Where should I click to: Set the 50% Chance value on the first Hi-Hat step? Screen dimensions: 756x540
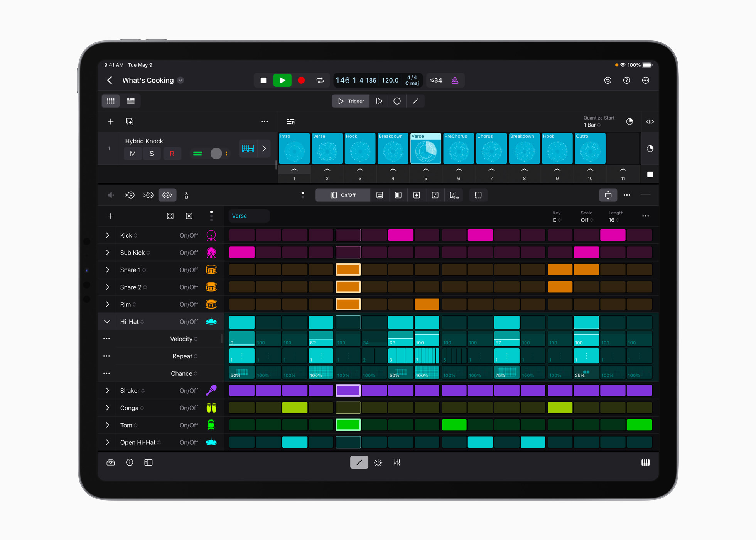tap(241, 373)
